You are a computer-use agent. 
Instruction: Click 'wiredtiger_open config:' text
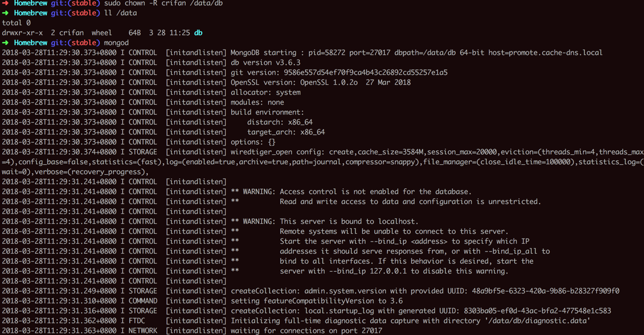click(x=278, y=152)
